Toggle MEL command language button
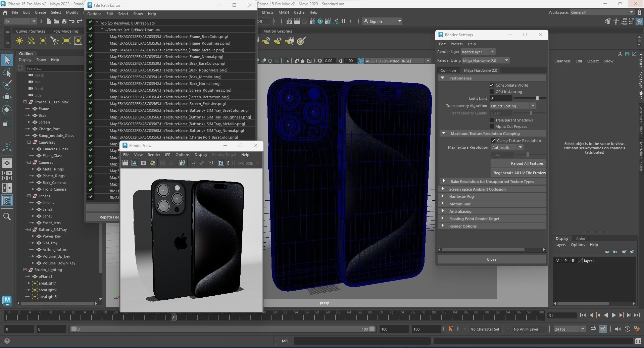The height and width of the screenshot is (348, 644). pyautogui.click(x=285, y=341)
